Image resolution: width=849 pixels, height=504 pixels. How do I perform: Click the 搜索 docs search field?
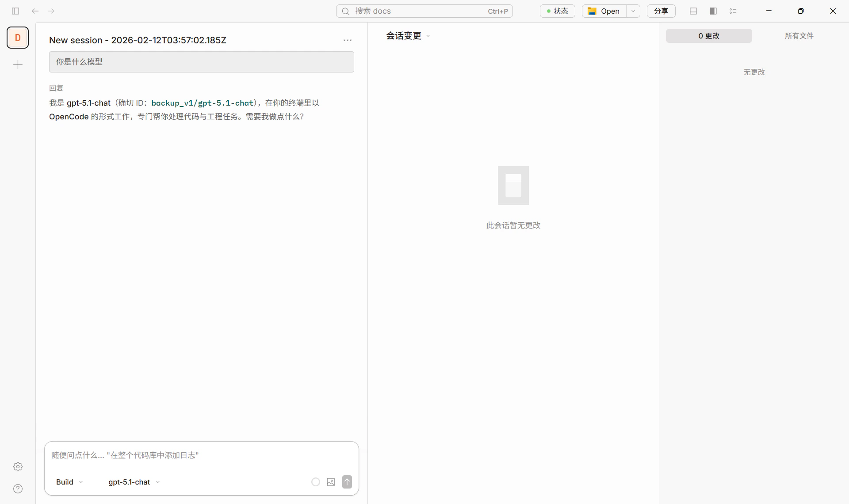coord(424,11)
